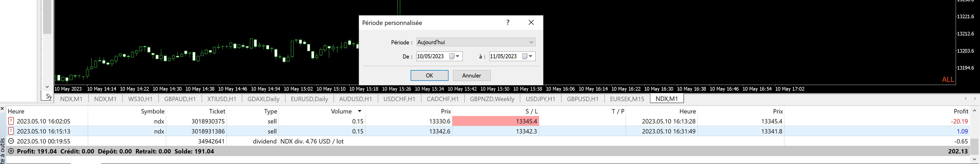Click the NDX div. 4.76 USD comment
The width and height of the screenshot is (980, 164).
[x=312, y=141]
